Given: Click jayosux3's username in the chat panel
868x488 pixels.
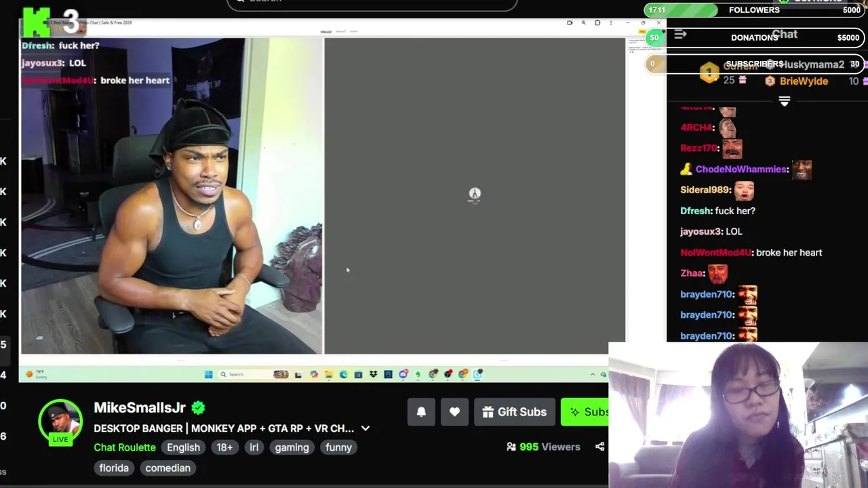Looking at the screenshot, I should click(x=701, y=232).
